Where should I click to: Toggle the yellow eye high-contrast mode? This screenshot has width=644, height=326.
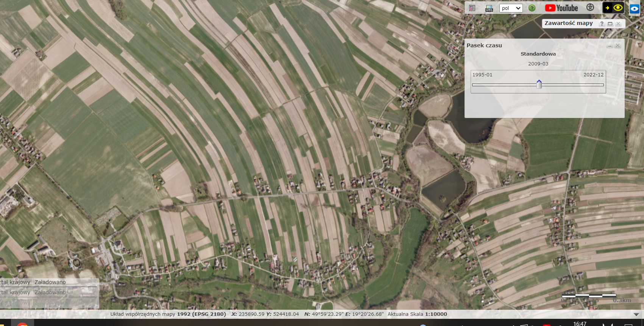[x=618, y=8]
